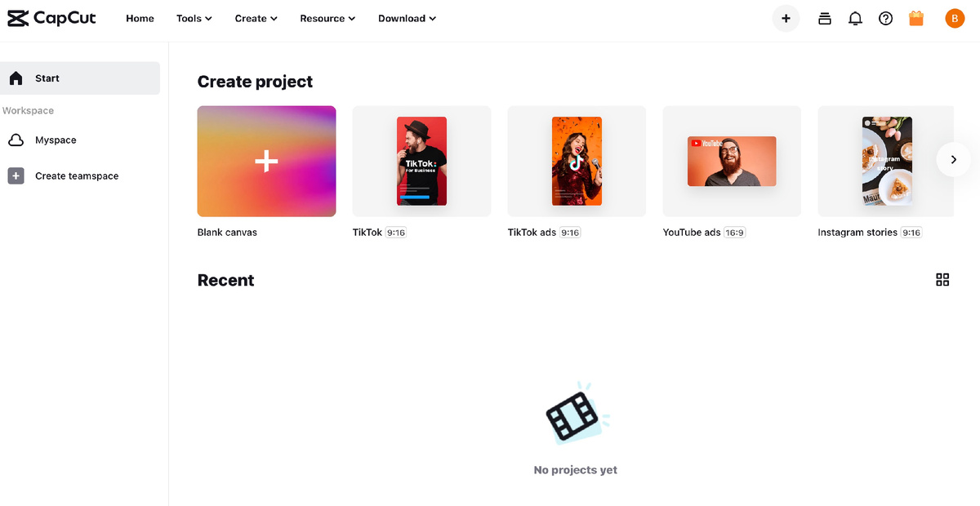Open the stacked layers icon in header
The image size is (980, 506).
coord(825,18)
